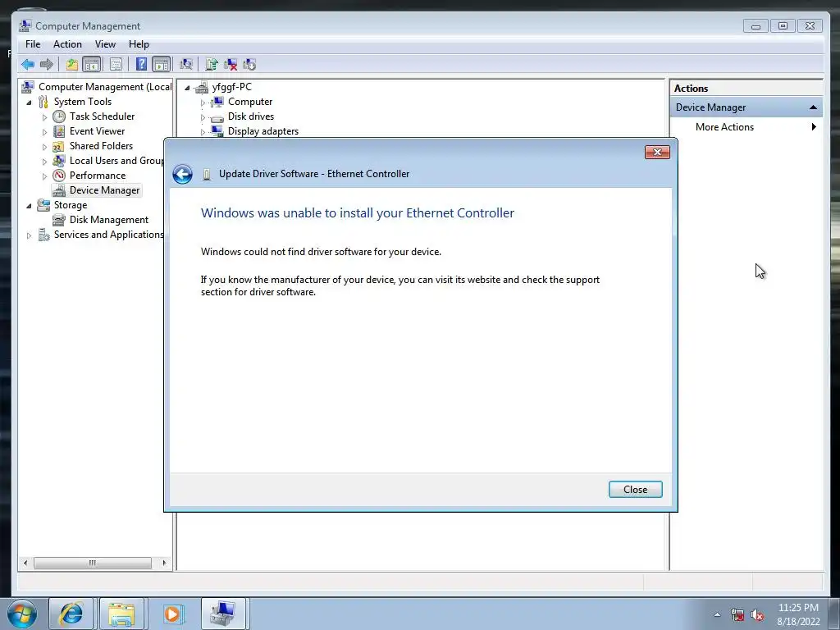Viewport: 840px width, 630px height.
Task: Select Performance in the console tree
Action: click(x=98, y=176)
